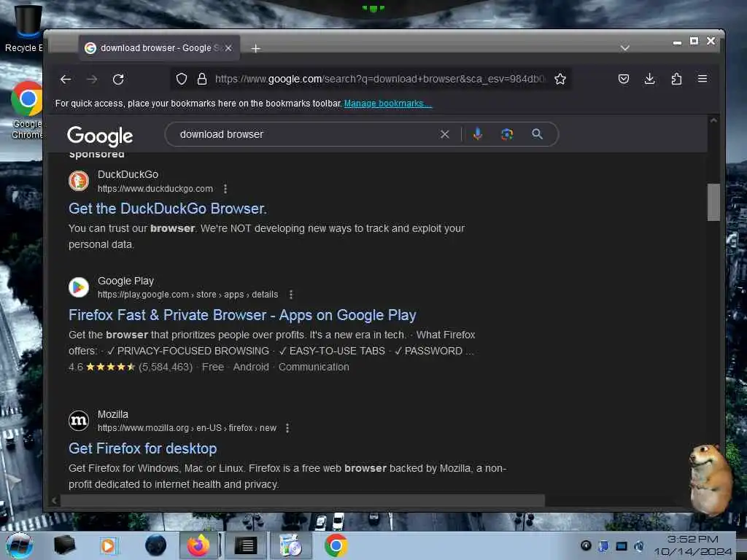747x560 pixels.
Task: Go back using the browser back arrow
Action: click(66, 79)
